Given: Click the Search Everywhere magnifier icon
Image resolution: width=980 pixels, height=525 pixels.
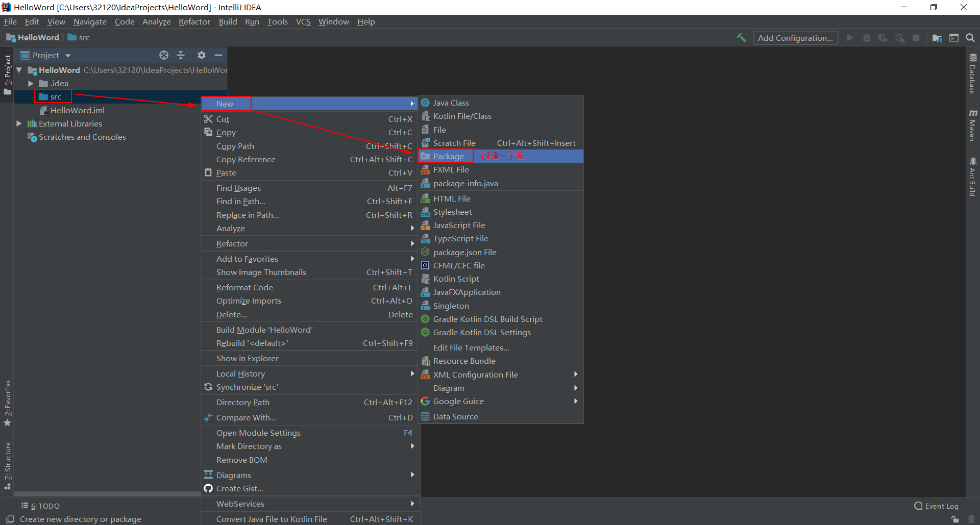Looking at the screenshot, I should click(970, 38).
